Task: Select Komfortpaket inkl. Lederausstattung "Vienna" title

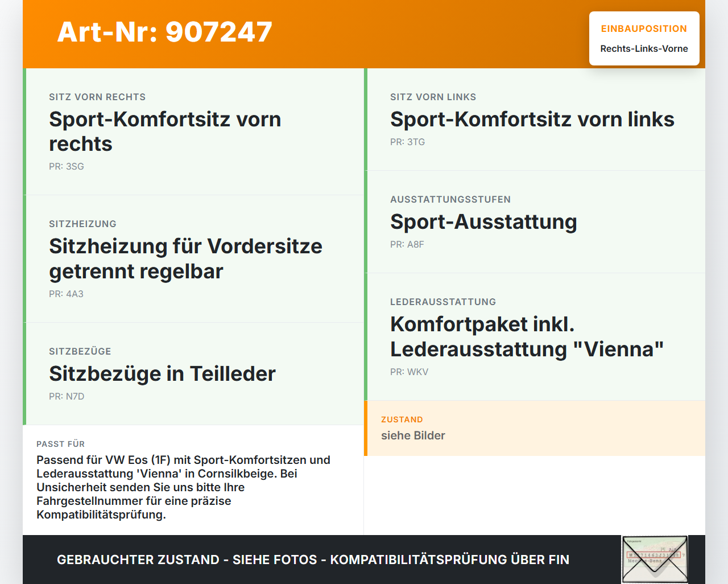Action: tap(527, 336)
